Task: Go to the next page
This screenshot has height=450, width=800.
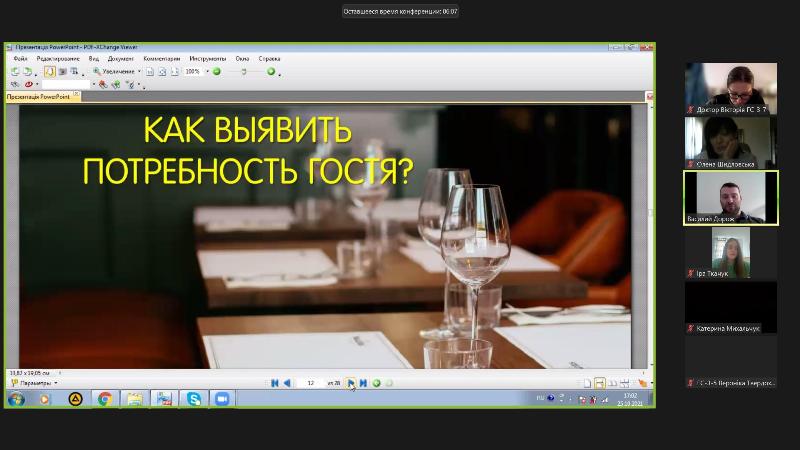Action: [351, 383]
